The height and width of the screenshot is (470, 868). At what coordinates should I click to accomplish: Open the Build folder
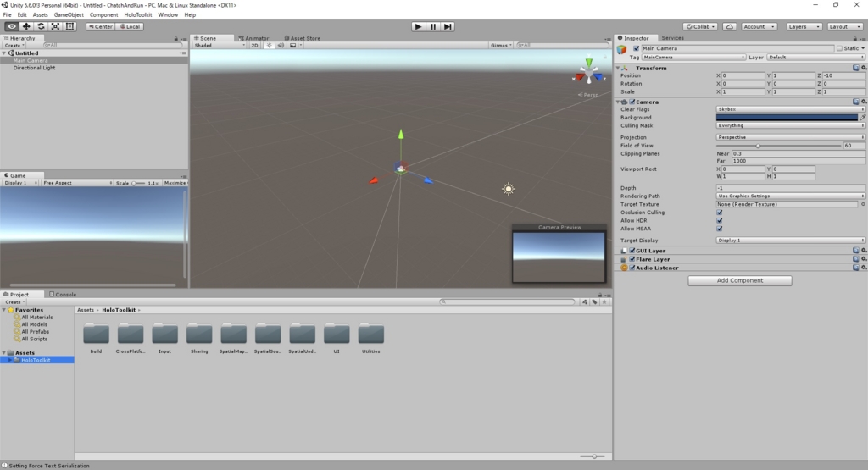[x=97, y=339]
